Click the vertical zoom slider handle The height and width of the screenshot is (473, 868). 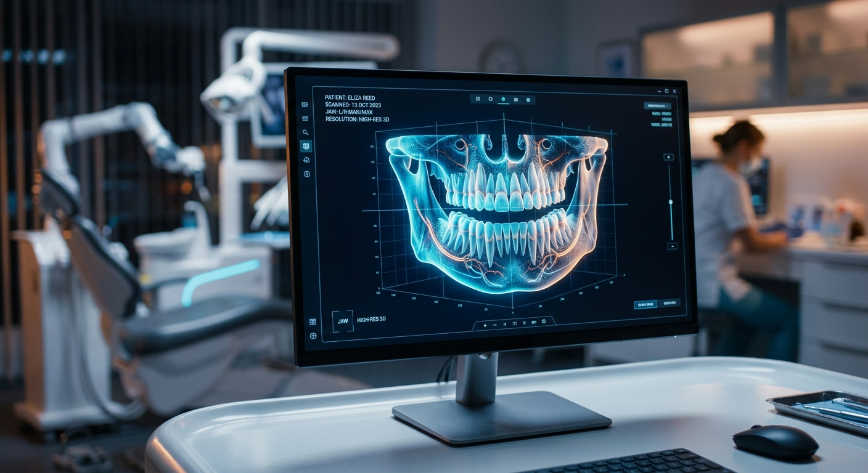671,202
